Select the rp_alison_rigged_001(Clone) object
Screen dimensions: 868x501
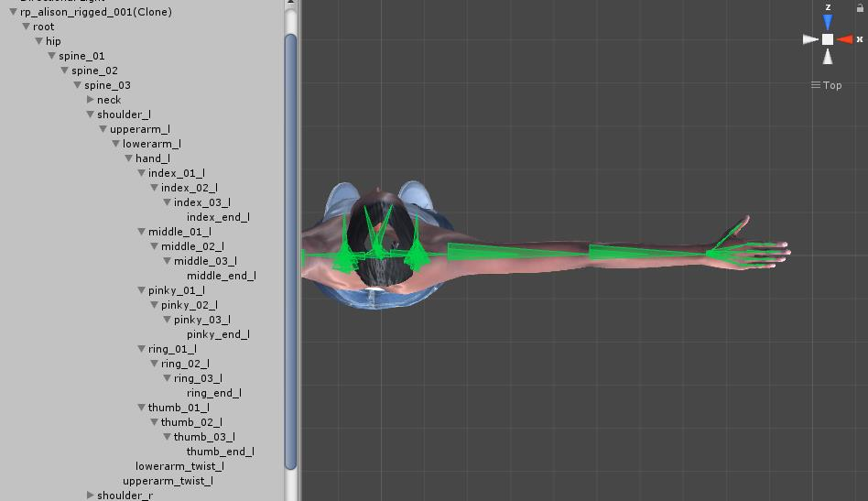pos(96,12)
